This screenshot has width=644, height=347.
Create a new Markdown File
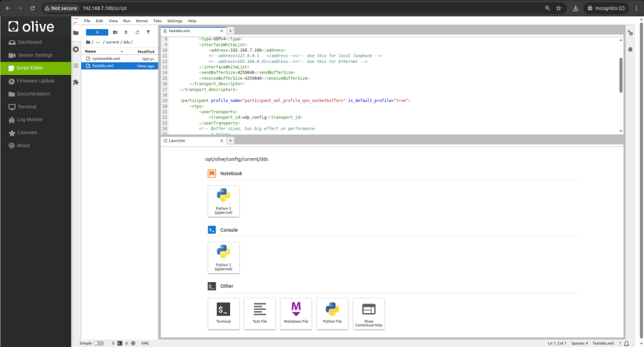click(296, 313)
